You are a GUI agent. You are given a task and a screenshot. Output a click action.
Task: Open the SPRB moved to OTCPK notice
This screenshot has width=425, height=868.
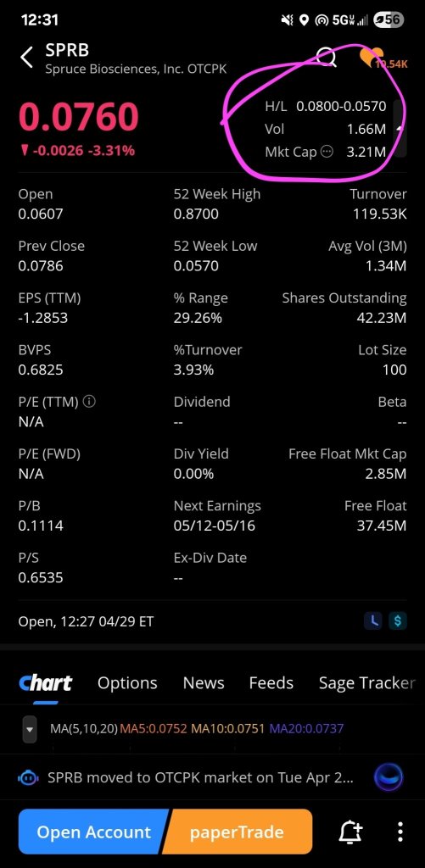[x=200, y=778]
